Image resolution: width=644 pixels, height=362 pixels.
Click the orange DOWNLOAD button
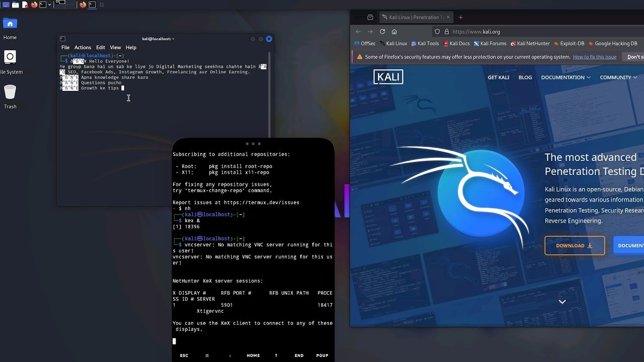575,246
